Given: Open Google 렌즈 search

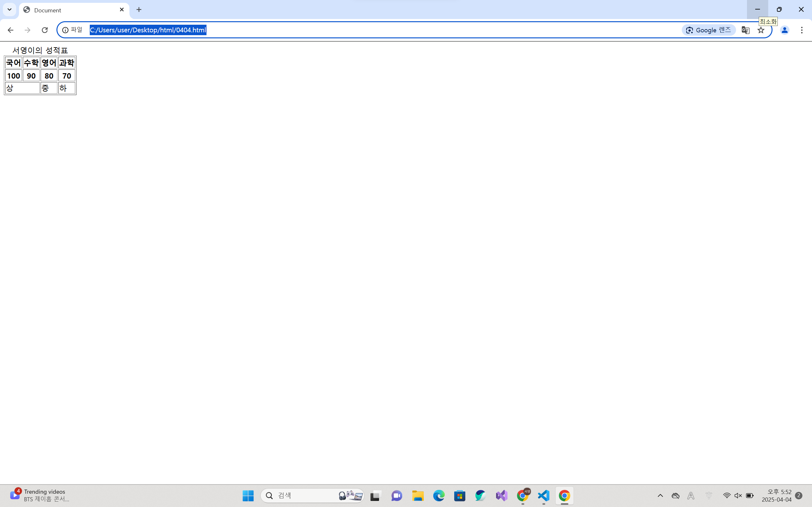Looking at the screenshot, I should [708, 30].
